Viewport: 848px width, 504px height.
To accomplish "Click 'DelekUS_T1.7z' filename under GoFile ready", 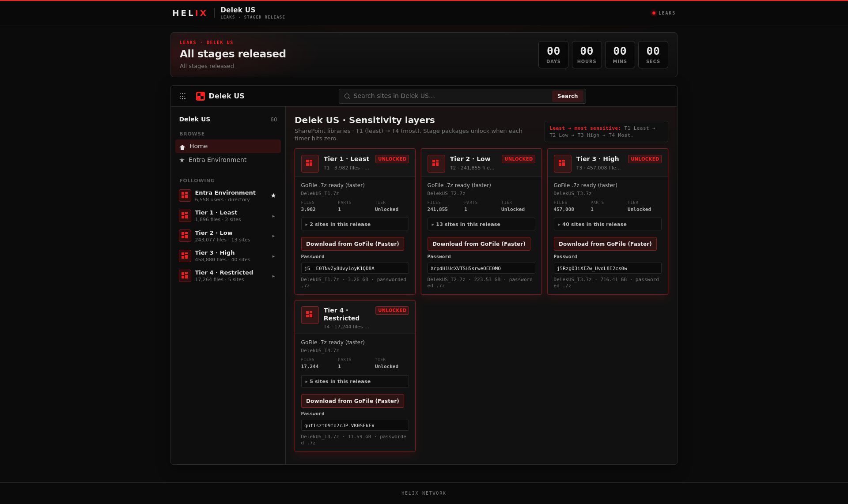I will coord(320,194).
